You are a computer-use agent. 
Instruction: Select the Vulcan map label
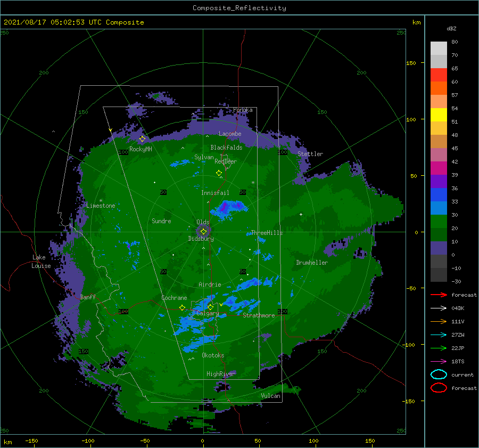(271, 396)
